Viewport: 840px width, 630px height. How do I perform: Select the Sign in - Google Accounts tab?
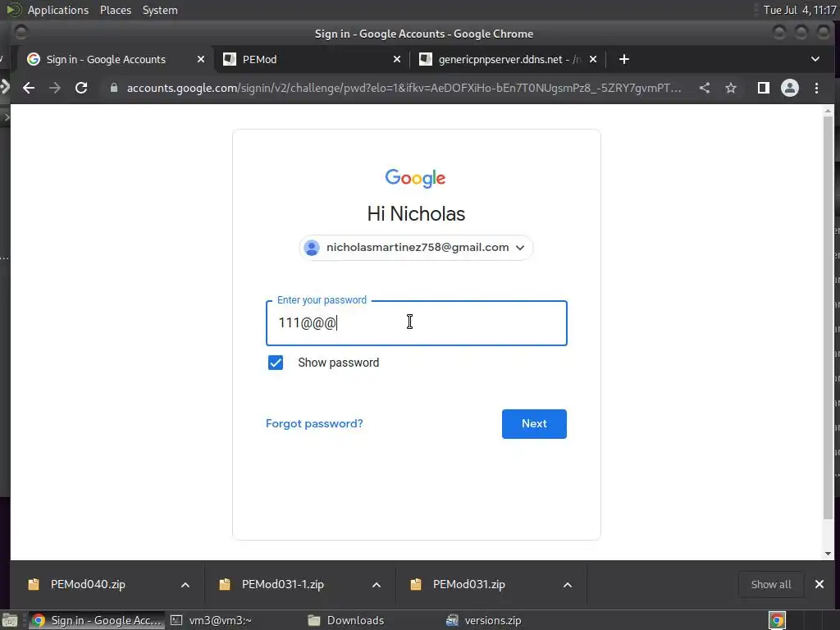coord(116,59)
